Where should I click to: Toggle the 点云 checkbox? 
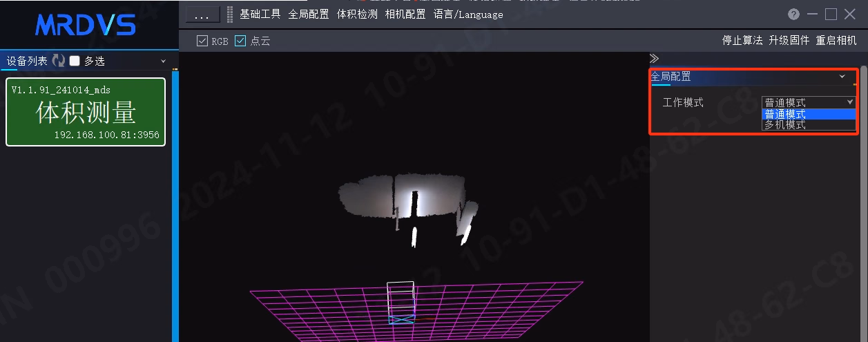click(240, 41)
